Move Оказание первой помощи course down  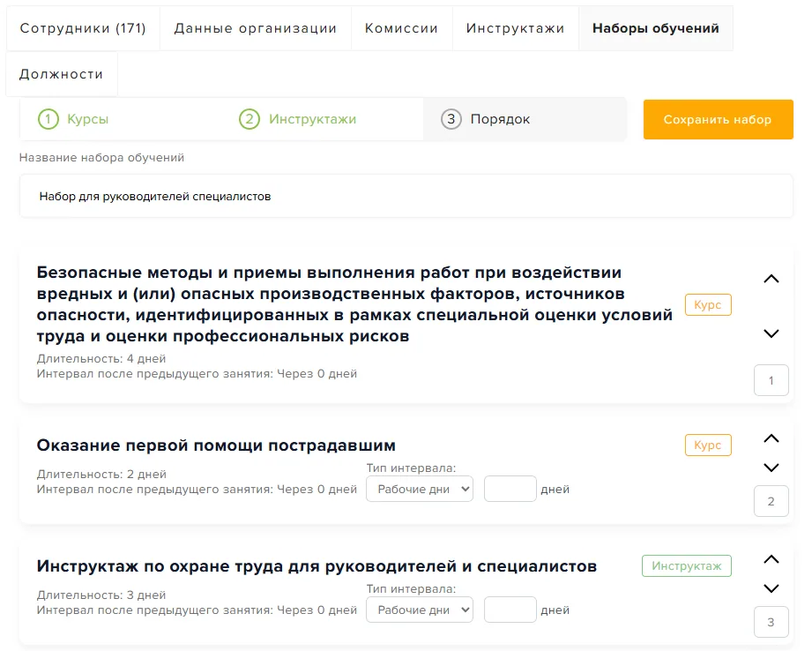[x=771, y=468]
